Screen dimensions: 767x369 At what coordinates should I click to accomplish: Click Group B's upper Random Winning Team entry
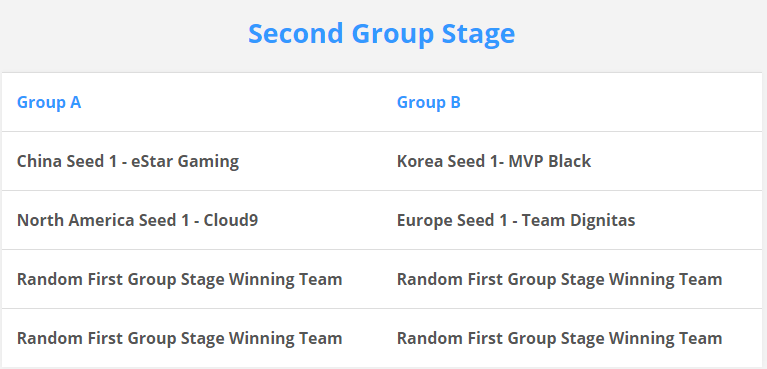(559, 279)
